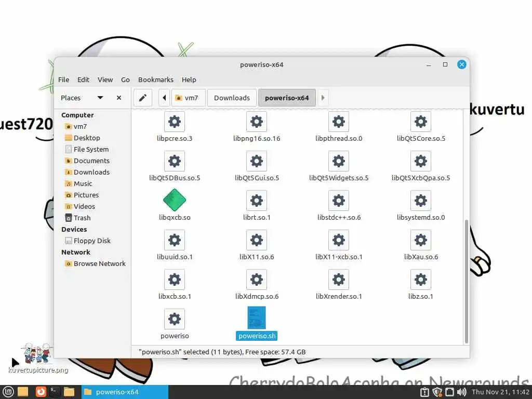Select the libQt5Widgets.so.5 file icon

pos(339,161)
